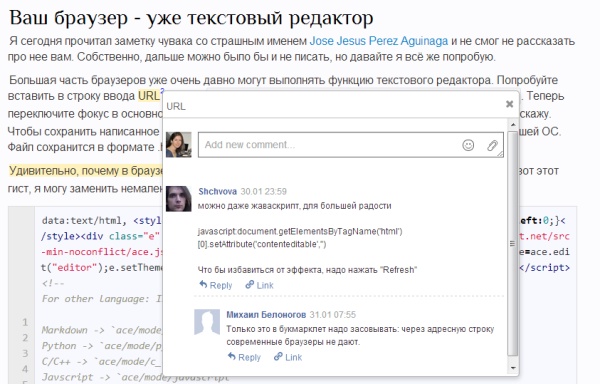Click your own avatar beside comment box
The width and height of the screenshot is (600, 384).
pyautogui.click(x=179, y=145)
